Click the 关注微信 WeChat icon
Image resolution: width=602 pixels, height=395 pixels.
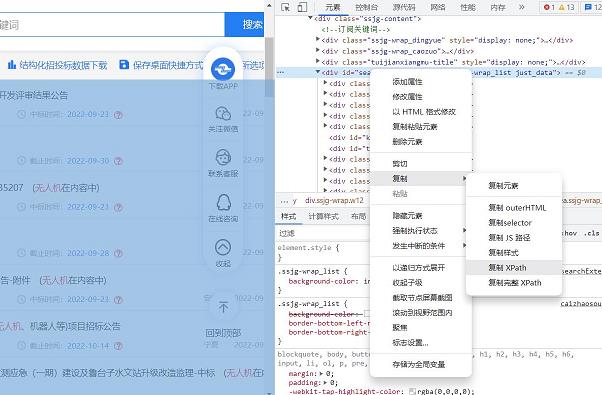coord(223,114)
